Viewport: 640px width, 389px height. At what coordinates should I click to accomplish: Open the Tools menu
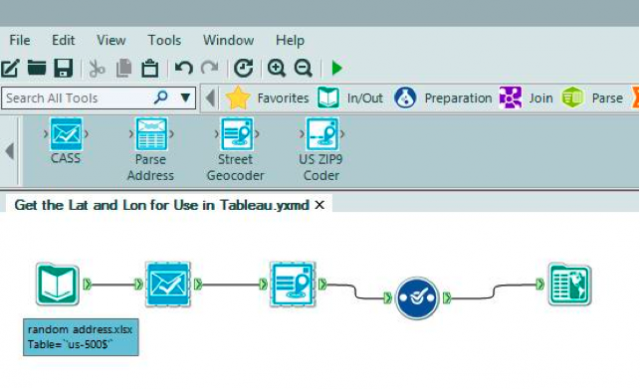click(164, 40)
